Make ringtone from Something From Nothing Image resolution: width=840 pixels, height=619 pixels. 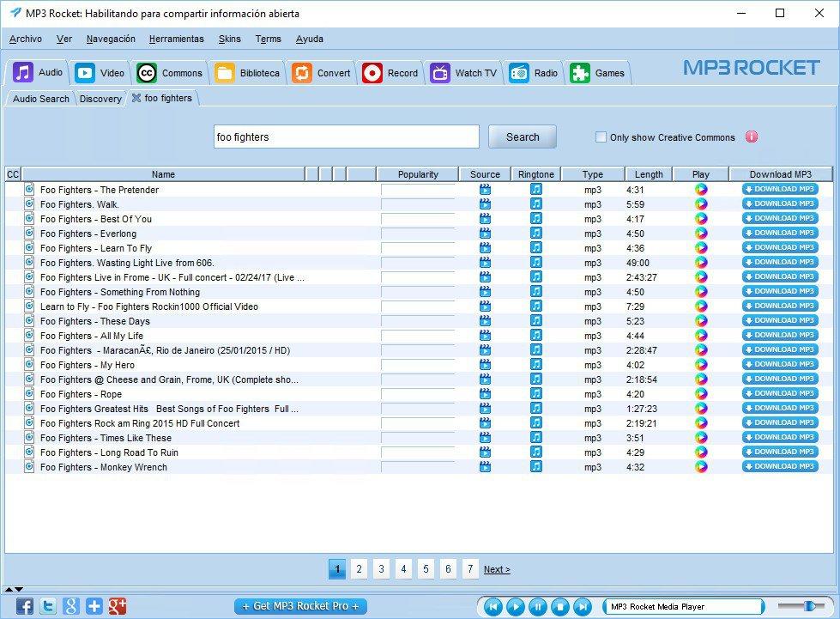point(535,292)
